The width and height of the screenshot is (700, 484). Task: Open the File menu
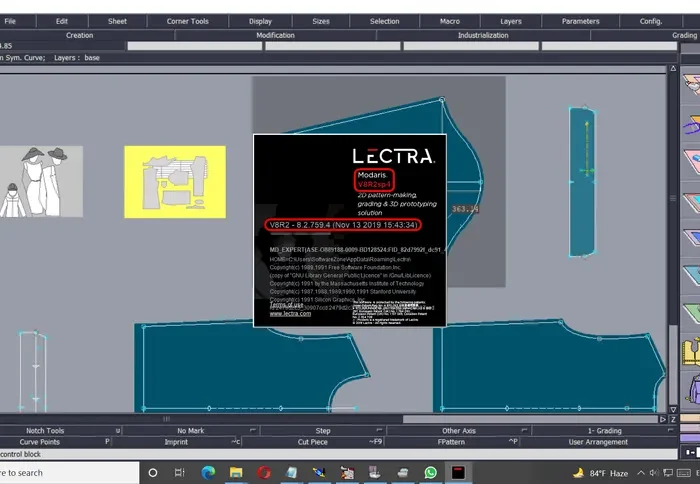point(10,21)
